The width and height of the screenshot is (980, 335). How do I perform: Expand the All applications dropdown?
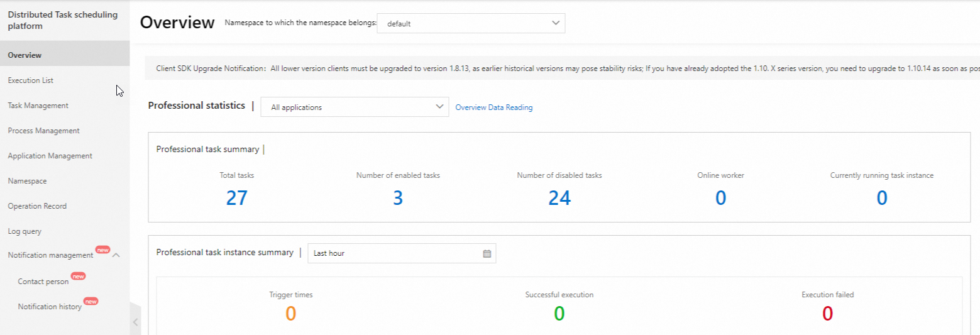[355, 107]
